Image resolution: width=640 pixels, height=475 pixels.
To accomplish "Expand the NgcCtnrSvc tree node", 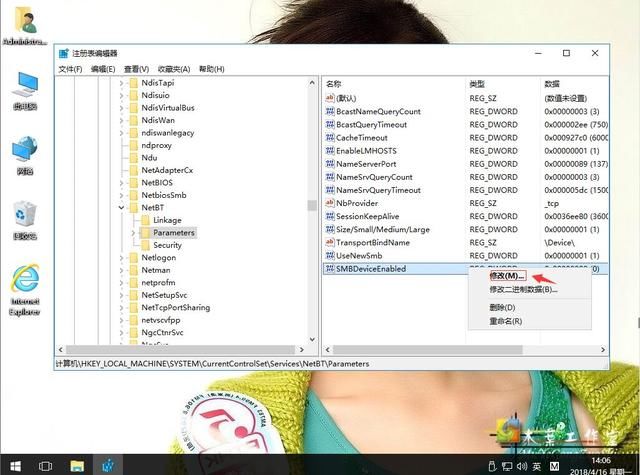I will click(x=121, y=333).
